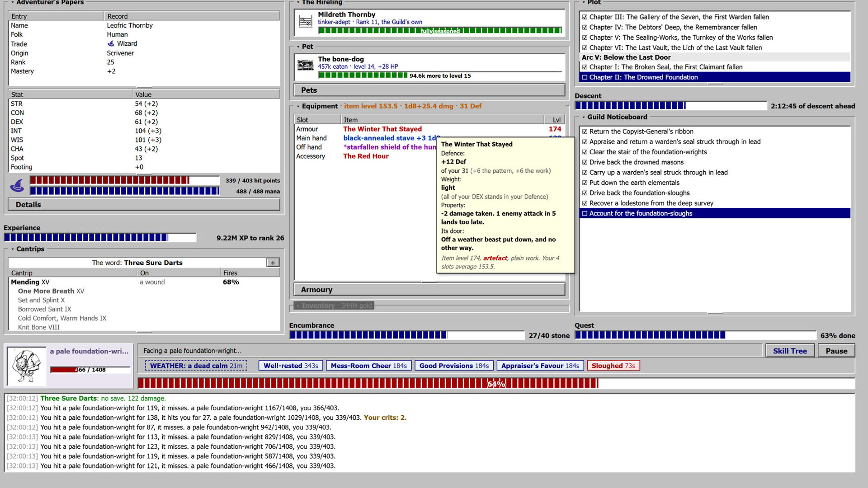Click the Fires column header in Cantrips

tap(250, 273)
